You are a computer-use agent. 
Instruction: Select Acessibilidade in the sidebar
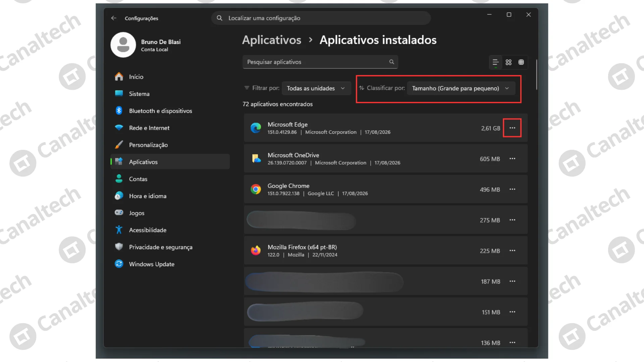pyautogui.click(x=170, y=230)
